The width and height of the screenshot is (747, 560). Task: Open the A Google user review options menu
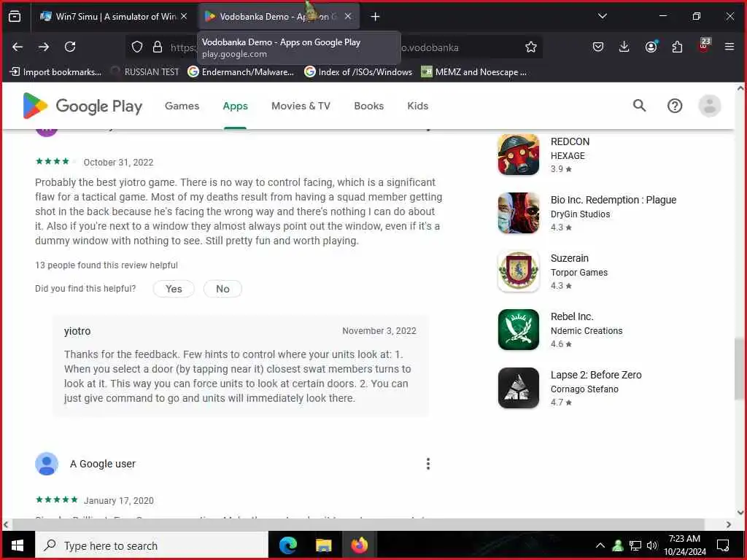point(428,464)
